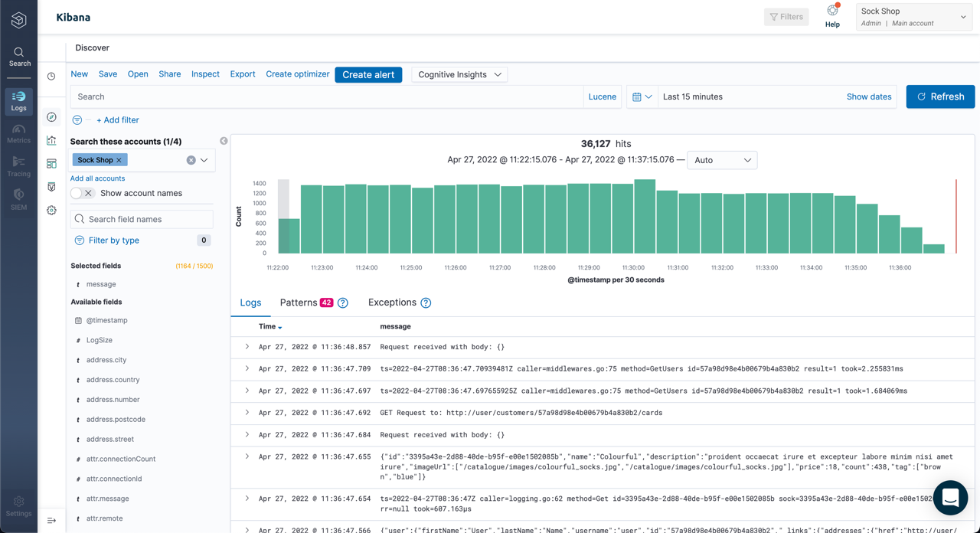
Task: Click Add filter link
Action: click(x=118, y=120)
